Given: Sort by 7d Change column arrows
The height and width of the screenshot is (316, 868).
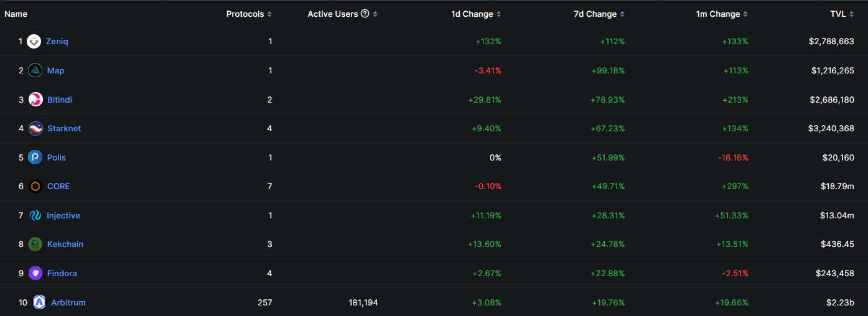Looking at the screenshot, I should [622, 14].
